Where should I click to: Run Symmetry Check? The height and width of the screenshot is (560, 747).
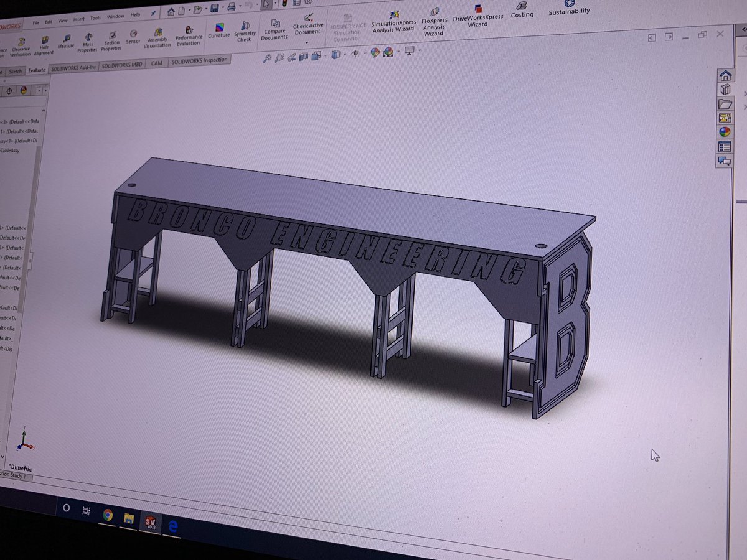244,31
